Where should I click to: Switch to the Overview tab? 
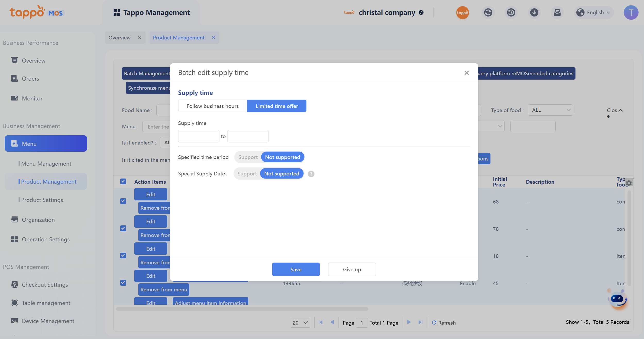coord(120,38)
